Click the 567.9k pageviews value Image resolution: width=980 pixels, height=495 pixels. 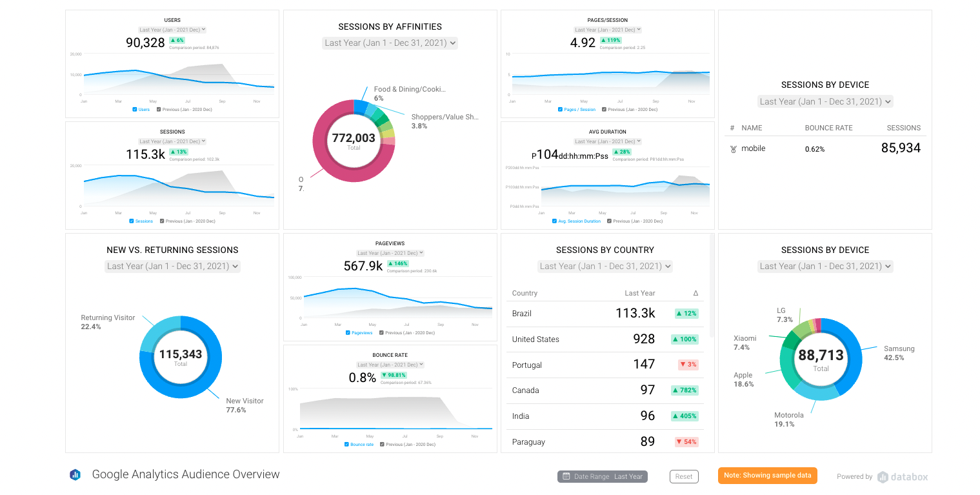click(x=363, y=266)
